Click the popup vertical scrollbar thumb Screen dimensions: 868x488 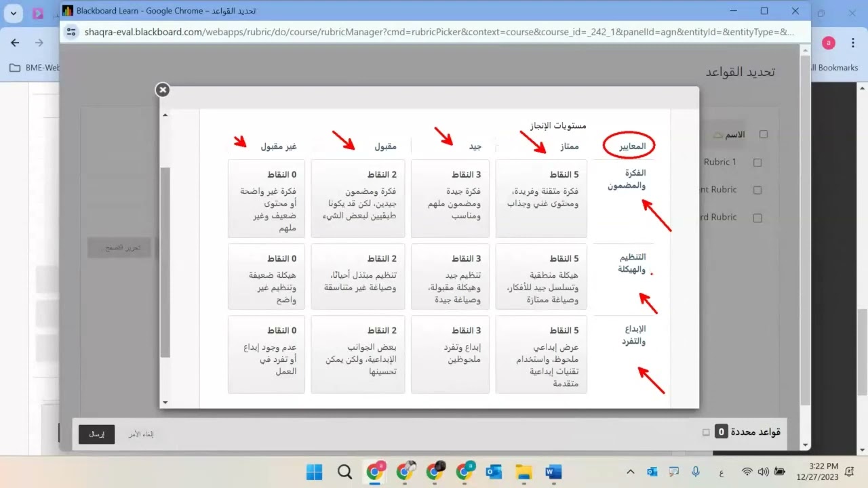click(x=165, y=262)
